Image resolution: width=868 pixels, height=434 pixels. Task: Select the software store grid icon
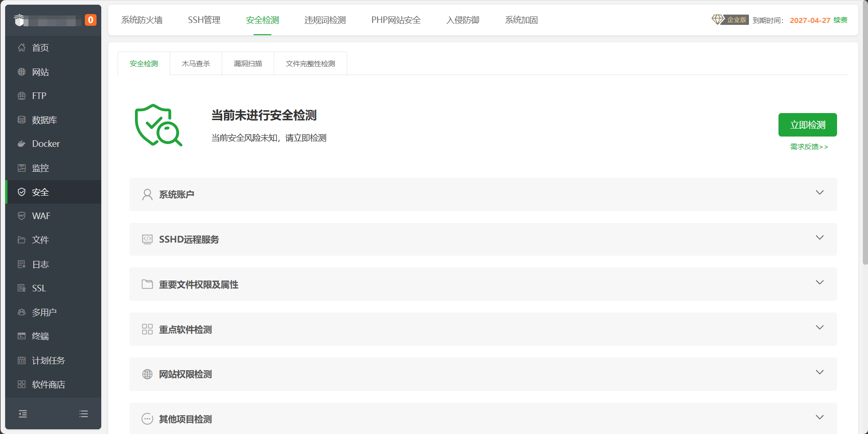click(22, 385)
